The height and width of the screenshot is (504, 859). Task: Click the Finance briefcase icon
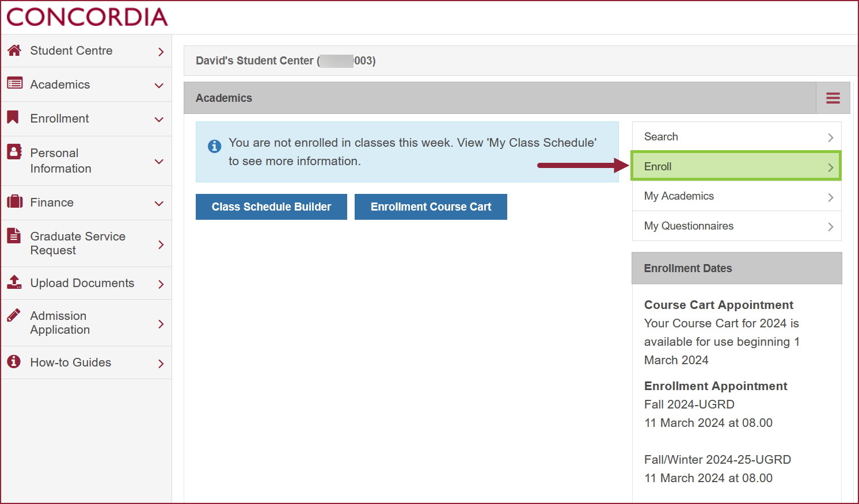14,202
